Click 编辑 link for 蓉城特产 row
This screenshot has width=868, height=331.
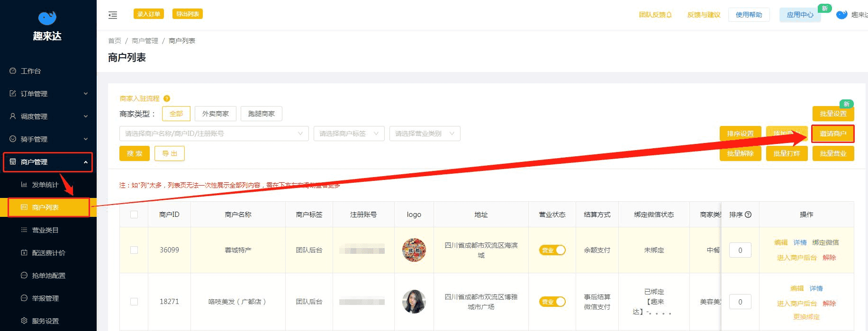781,242
